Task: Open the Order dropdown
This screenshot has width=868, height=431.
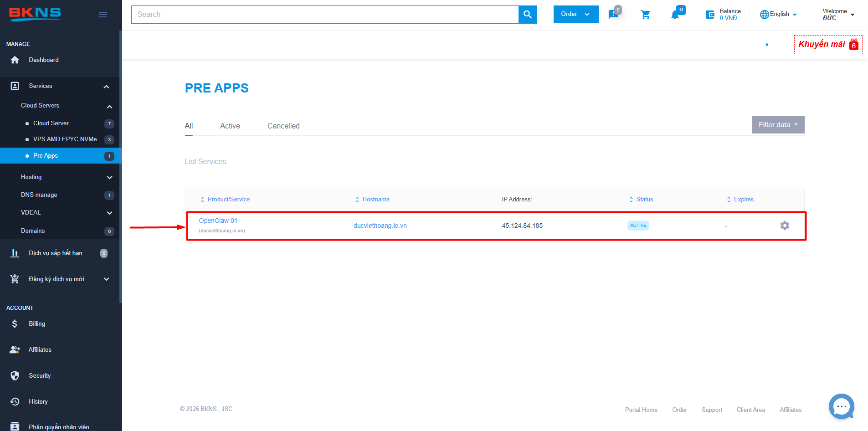Action: (576, 15)
